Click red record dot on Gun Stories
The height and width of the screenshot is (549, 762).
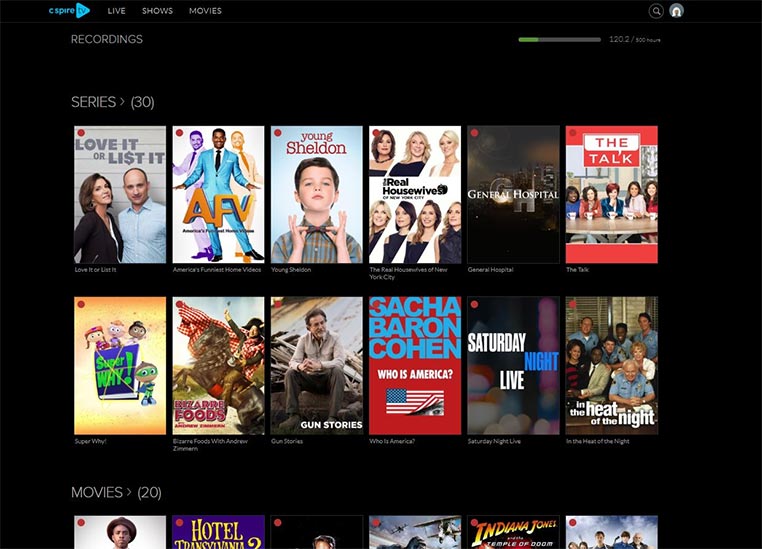coord(278,304)
